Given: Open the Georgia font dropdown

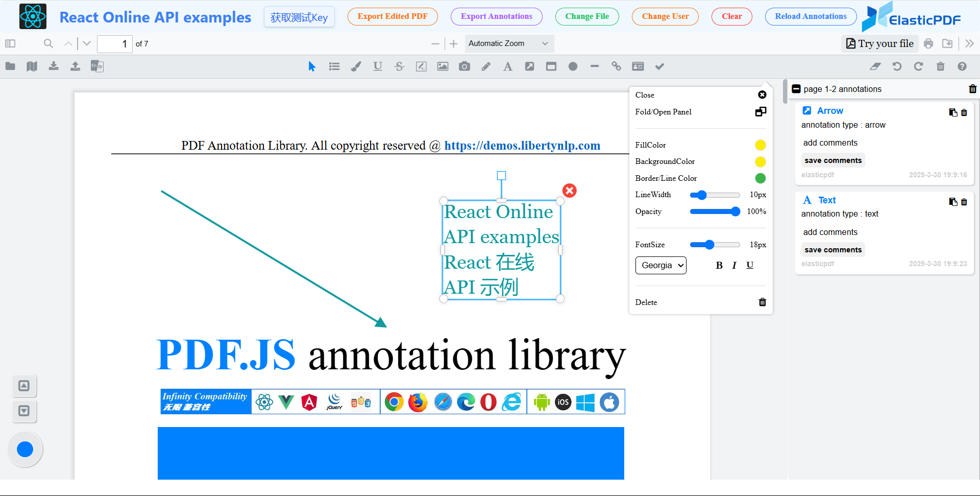Looking at the screenshot, I should [x=661, y=266].
